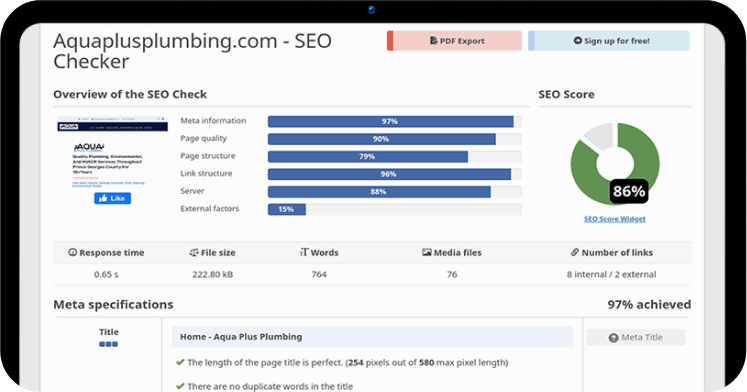The image size is (747, 392).
Task: Click the Meta information 97% progress bar
Action: pyautogui.click(x=394, y=121)
